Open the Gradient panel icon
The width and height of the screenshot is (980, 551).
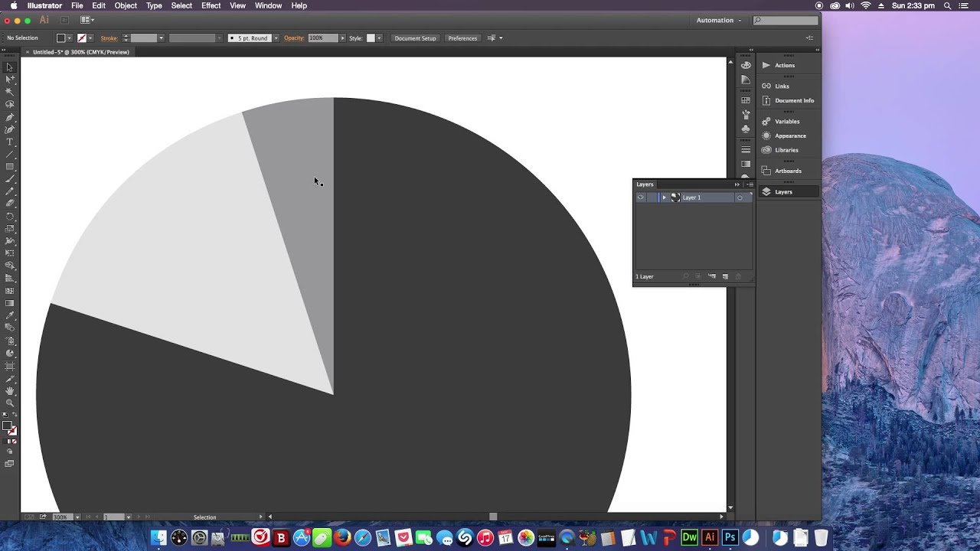pyautogui.click(x=746, y=165)
